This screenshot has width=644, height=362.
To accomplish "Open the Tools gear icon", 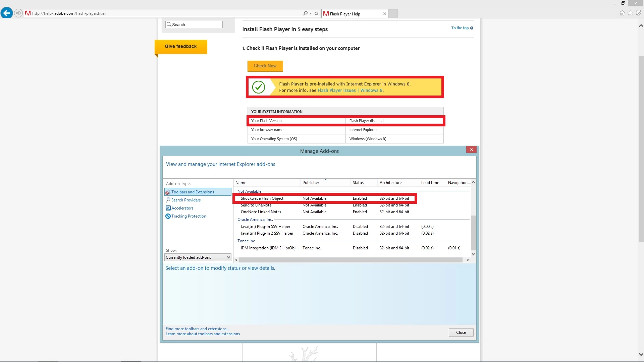I will click(639, 13).
